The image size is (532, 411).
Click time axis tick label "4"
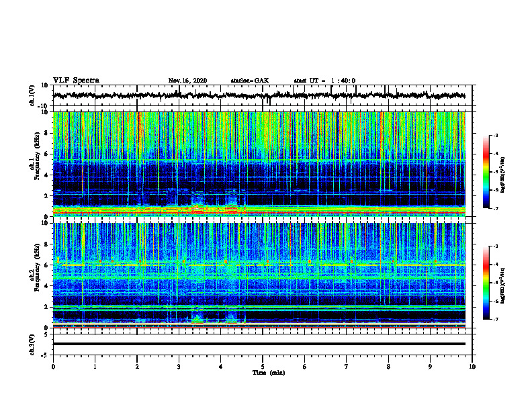(221, 367)
